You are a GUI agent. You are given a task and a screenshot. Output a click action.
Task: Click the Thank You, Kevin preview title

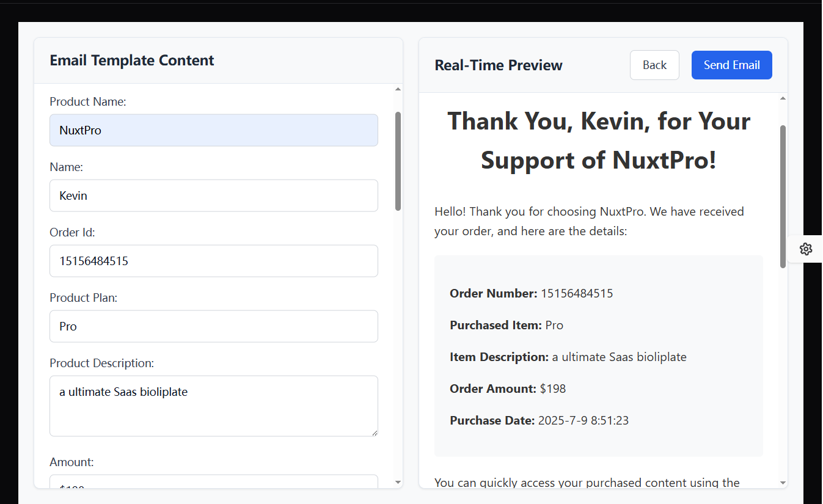(x=599, y=141)
